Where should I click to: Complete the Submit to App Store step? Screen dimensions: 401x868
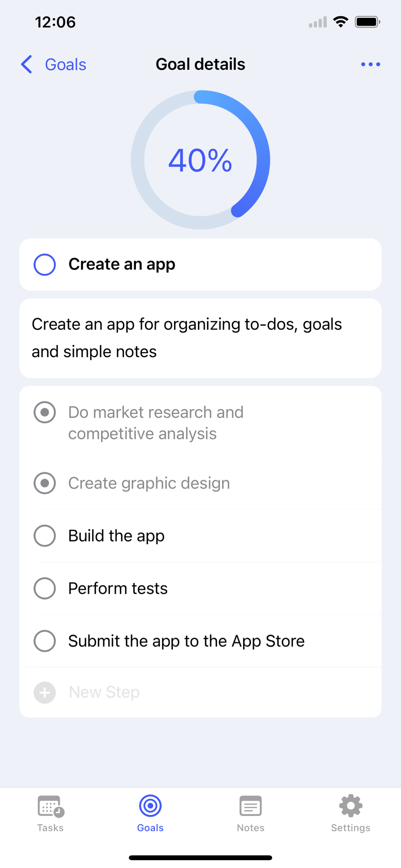pos(45,641)
